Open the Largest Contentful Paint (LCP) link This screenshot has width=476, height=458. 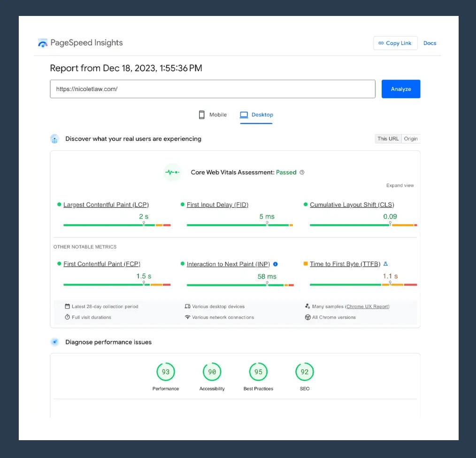click(106, 205)
